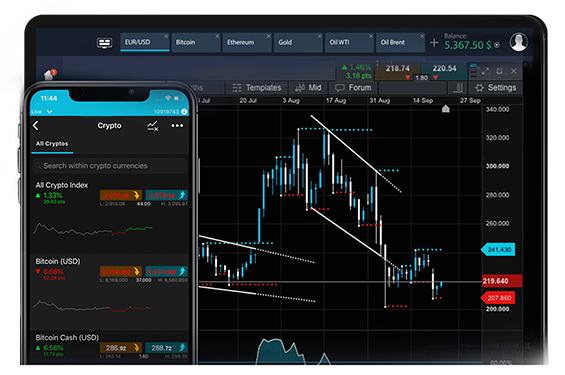
Task: Click the expand chart arrows icon
Action: pos(485,71)
